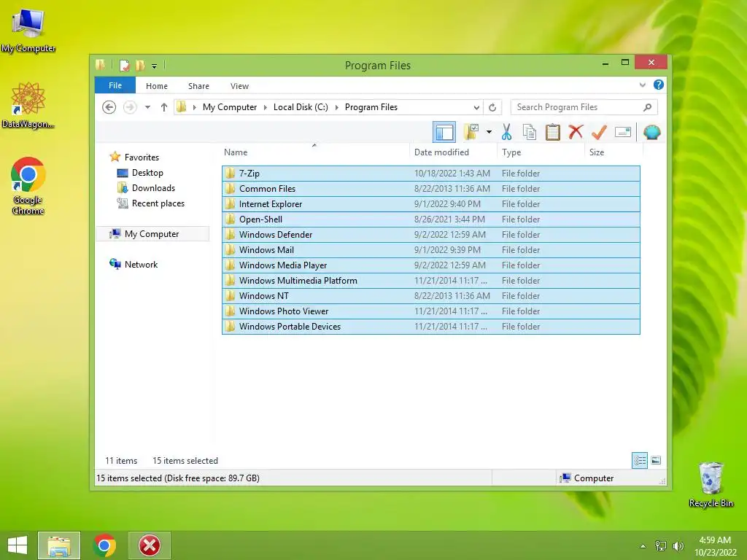This screenshot has width=747, height=560.
Task: Open dropdown arrow next to folder options icon
Action: tap(489, 132)
